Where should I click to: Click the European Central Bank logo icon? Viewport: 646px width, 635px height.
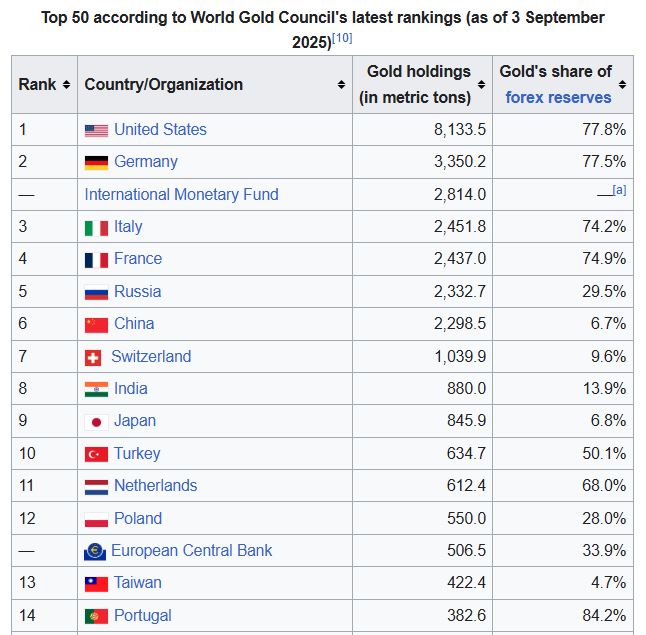[x=95, y=551]
